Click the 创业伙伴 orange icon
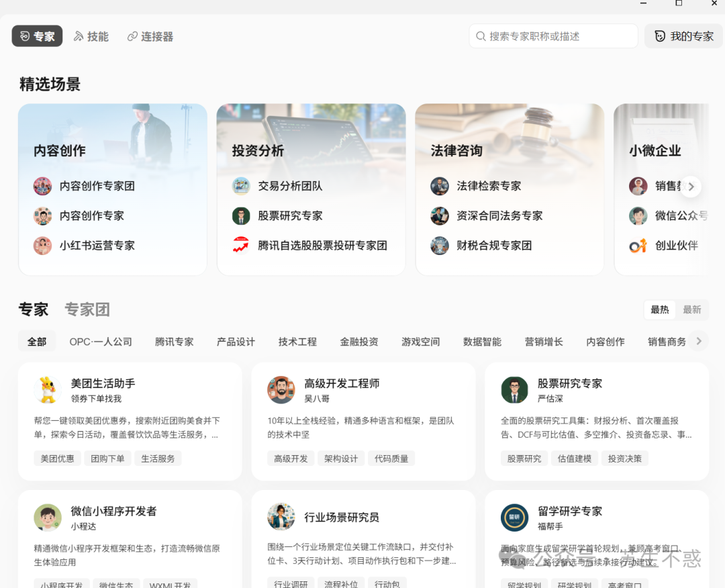This screenshot has height=588, width=725. pyautogui.click(x=638, y=246)
